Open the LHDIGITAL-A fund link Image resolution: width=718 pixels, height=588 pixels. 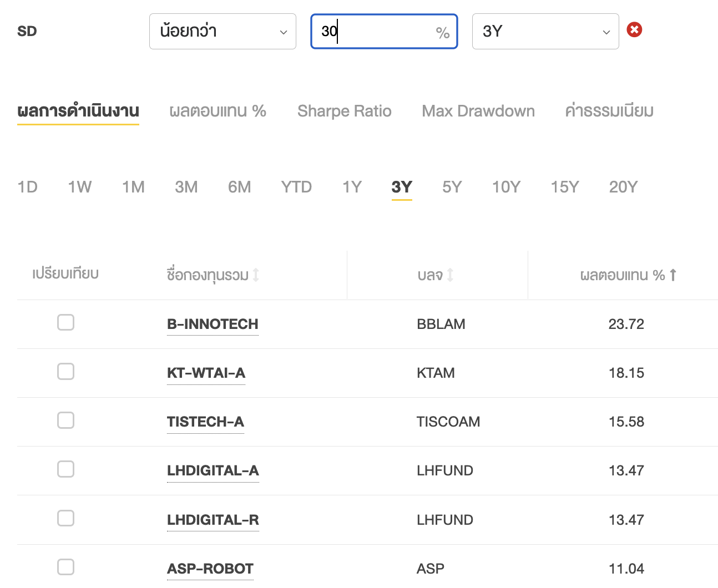tap(213, 470)
